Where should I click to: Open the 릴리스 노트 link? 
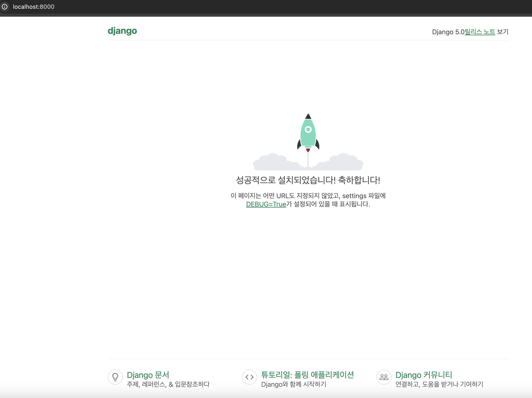click(480, 32)
